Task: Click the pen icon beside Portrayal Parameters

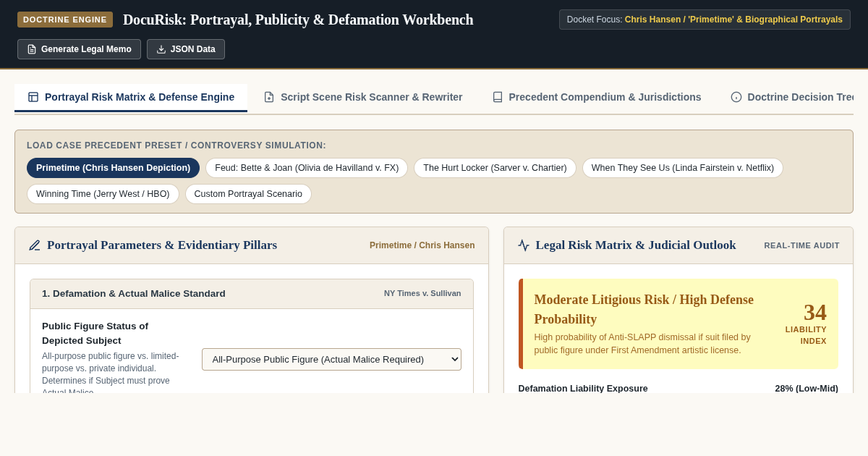Action: 35,245
